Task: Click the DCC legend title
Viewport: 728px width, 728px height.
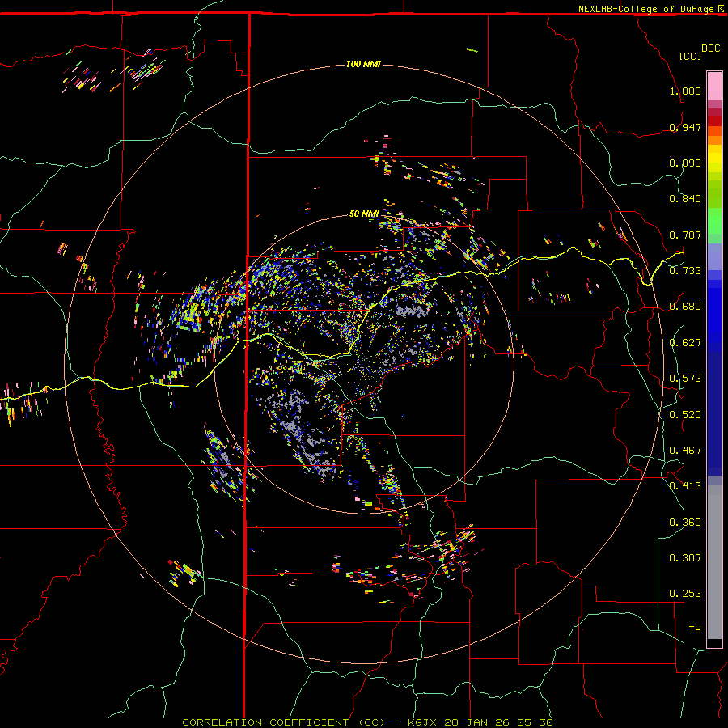Action: coord(711,49)
